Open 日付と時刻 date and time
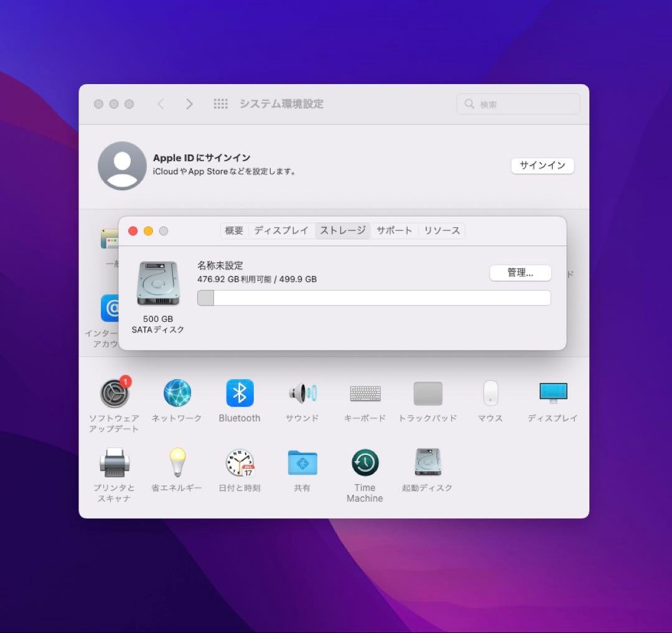 coord(240,464)
